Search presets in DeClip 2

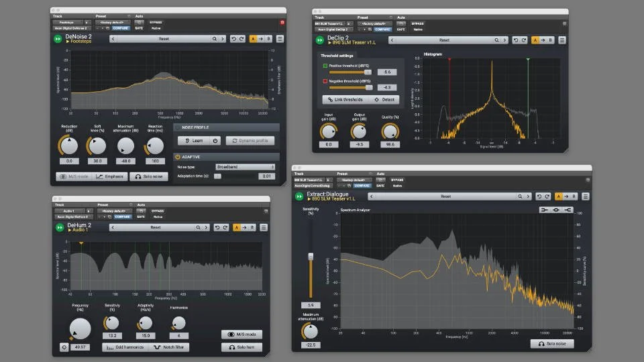[x=496, y=40]
